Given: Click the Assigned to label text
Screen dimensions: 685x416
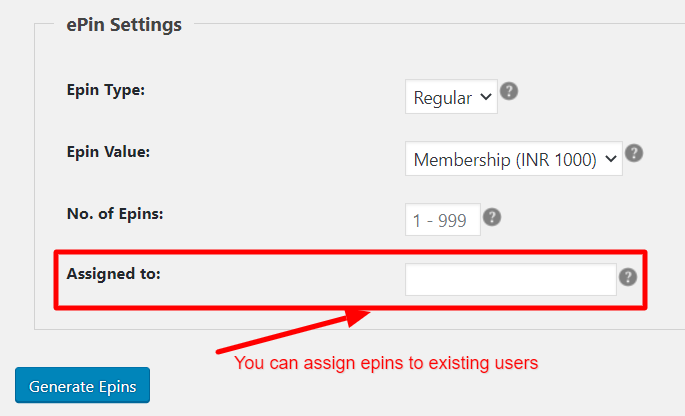Looking at the screenshot, I should click(x=114, y=274).
